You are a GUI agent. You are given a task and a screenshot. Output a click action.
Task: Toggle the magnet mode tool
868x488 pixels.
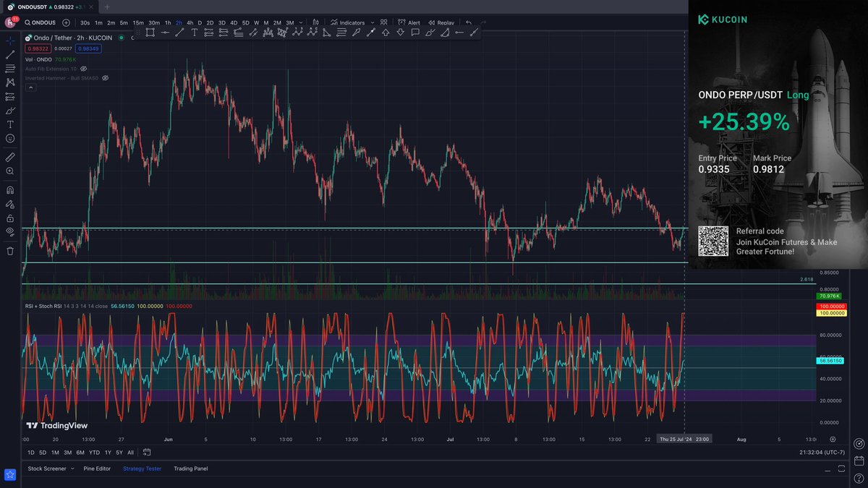[x=10, y=190]
